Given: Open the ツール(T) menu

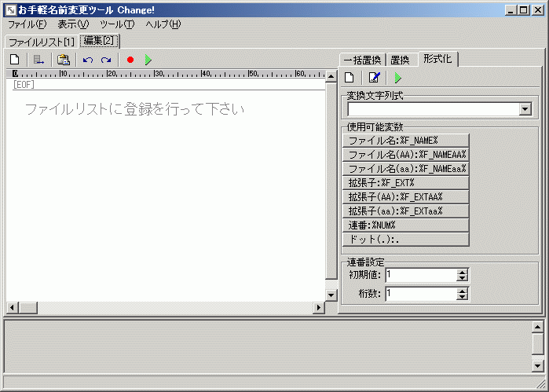Looking at the screenshot, I should tap(116, 24).
